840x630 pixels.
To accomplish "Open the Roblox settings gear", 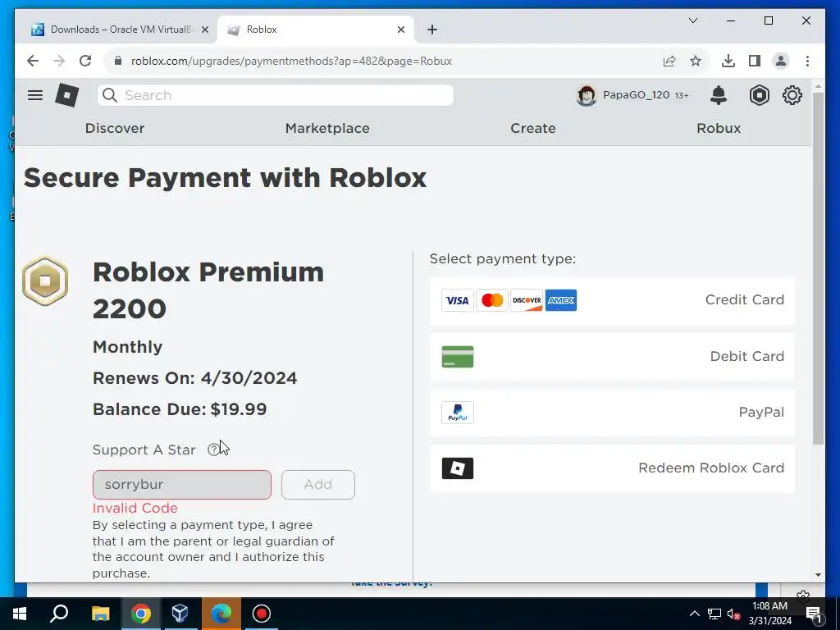I will coord(792,95).
